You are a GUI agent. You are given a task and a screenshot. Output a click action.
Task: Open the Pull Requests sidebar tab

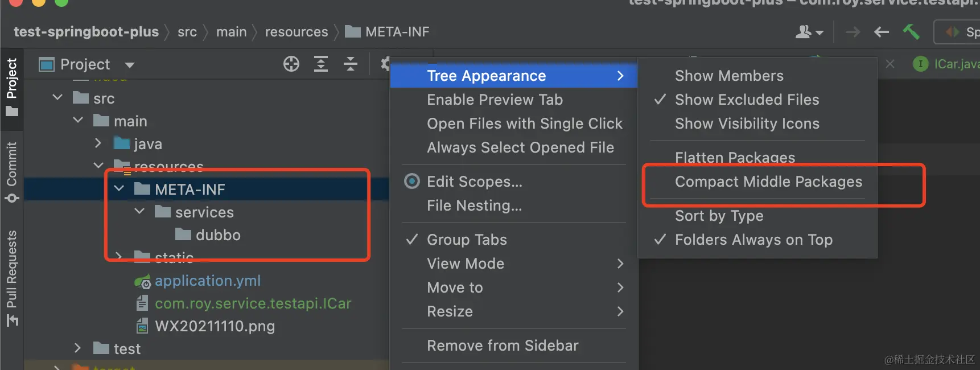(12, 278)
